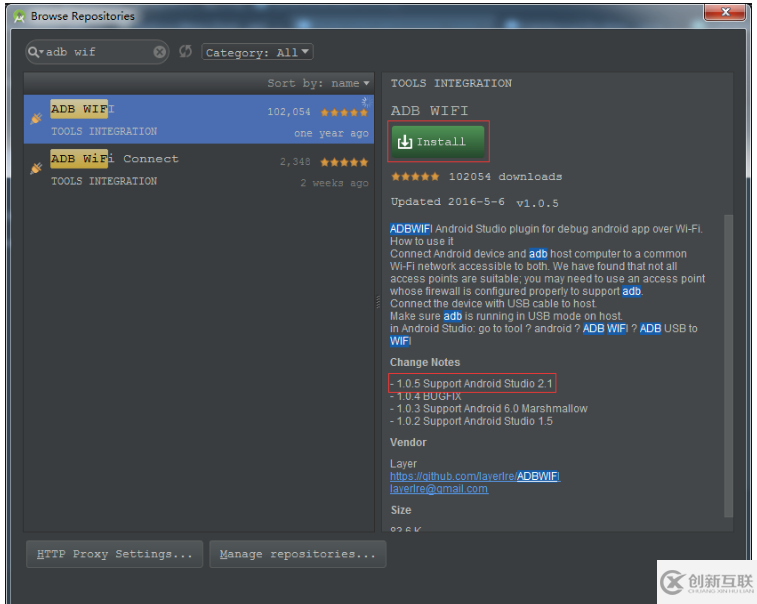Click the 'Updated 2016-5-6' text
This screenshot has height=604, width=757.
[x=448, y=202]
